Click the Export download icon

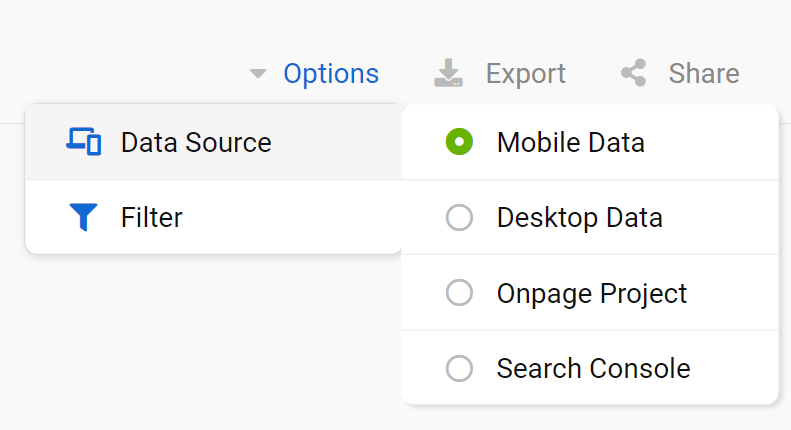tap(448, 73)
